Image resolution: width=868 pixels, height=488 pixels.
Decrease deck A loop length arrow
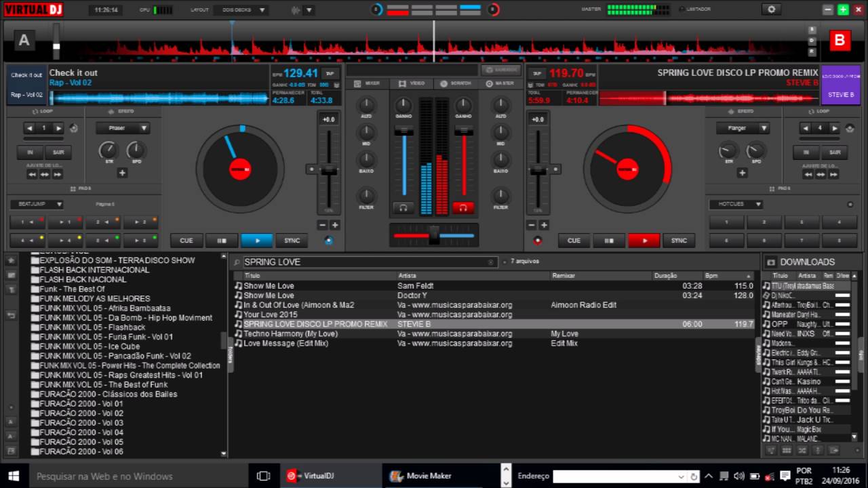coord(29,128)
